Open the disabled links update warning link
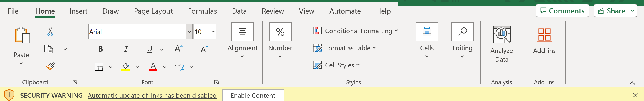644x101 pixels. (152, 95)
